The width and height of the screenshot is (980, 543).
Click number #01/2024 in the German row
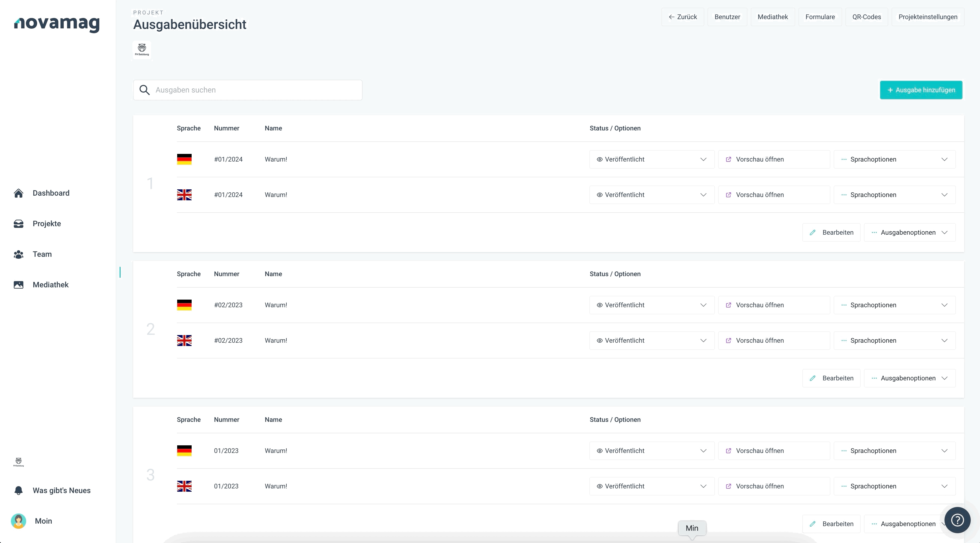[228, 159]
